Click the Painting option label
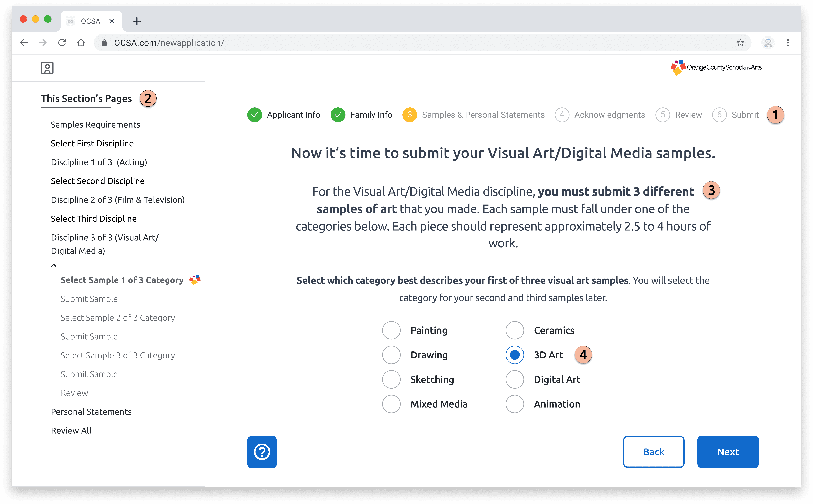This screenshot has height=504, width=813. pyautogui.click(x=429, y=330)
